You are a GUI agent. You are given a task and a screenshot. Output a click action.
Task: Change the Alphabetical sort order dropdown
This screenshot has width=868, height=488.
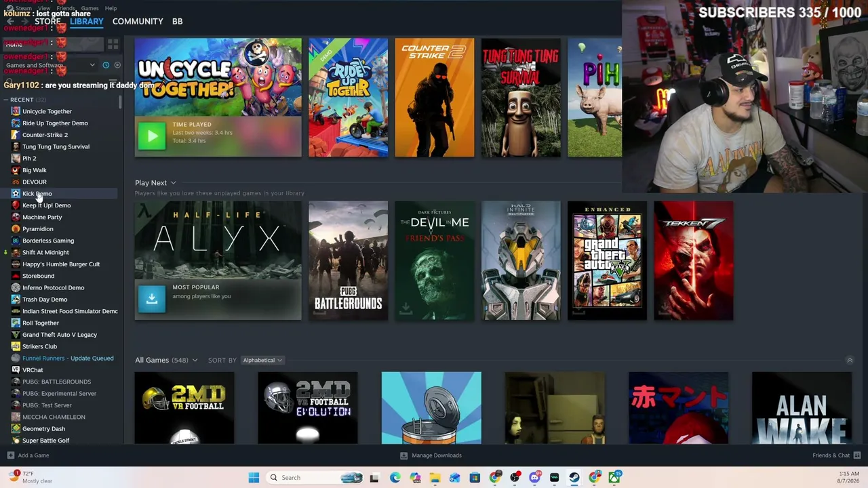(262, 361)
